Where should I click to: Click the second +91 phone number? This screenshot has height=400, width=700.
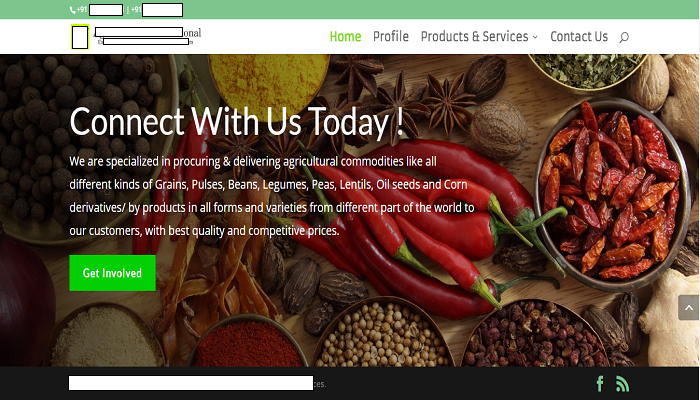(157, 10)
